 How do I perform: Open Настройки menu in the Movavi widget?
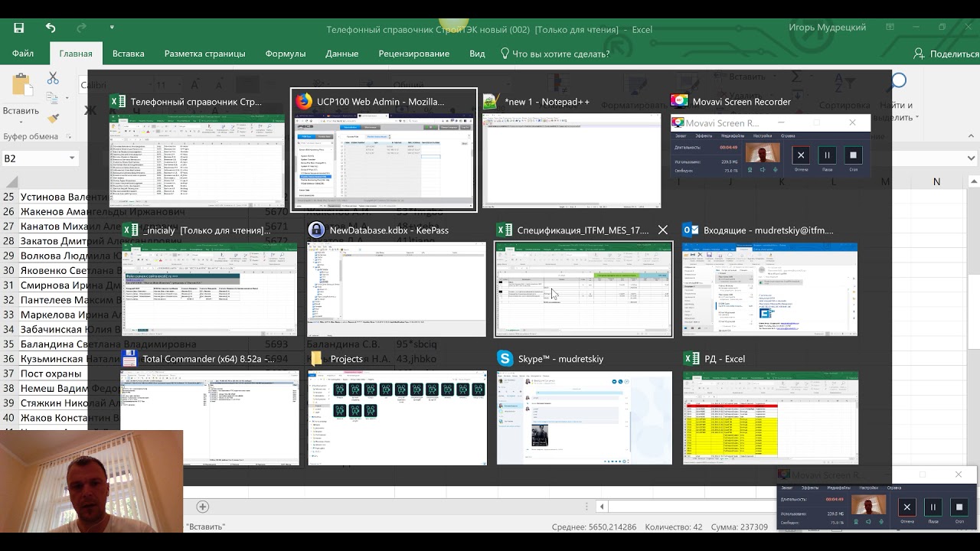pos(868,487)
